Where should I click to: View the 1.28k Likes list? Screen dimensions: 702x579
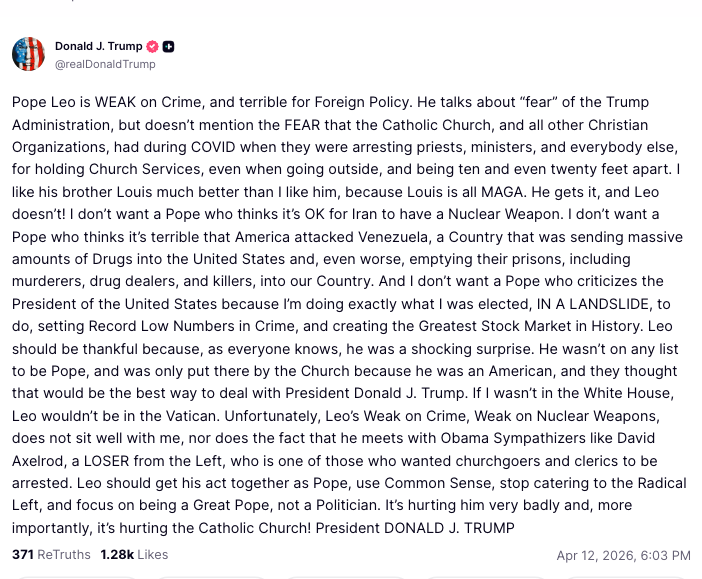134,554
